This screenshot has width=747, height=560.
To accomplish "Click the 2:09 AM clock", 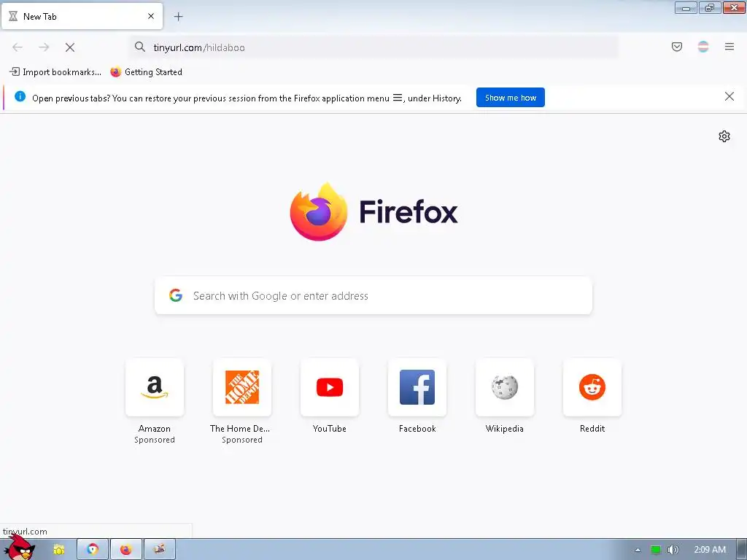I will (710, 550).
